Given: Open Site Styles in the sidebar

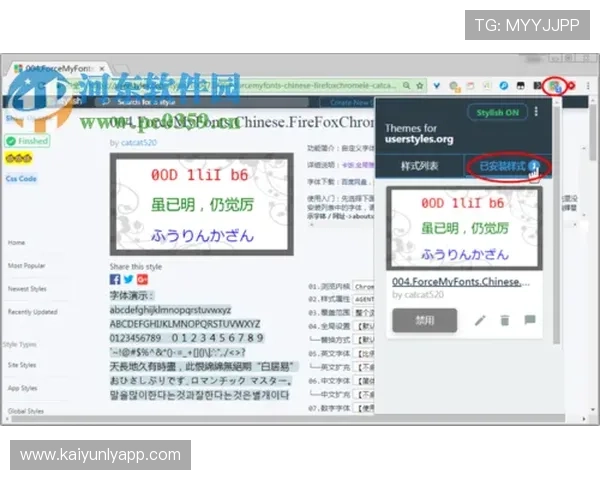Looking at the screenshot, I should click(22, 365).
